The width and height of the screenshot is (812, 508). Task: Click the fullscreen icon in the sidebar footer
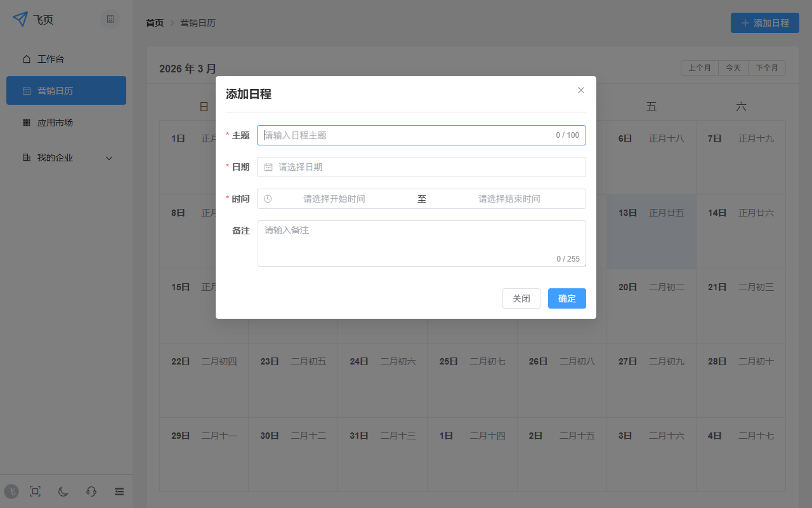point(36,491)
